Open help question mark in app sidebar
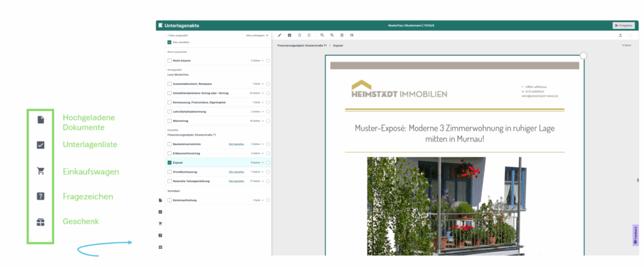This screenshot has height=267, width=644. [160, 235]
